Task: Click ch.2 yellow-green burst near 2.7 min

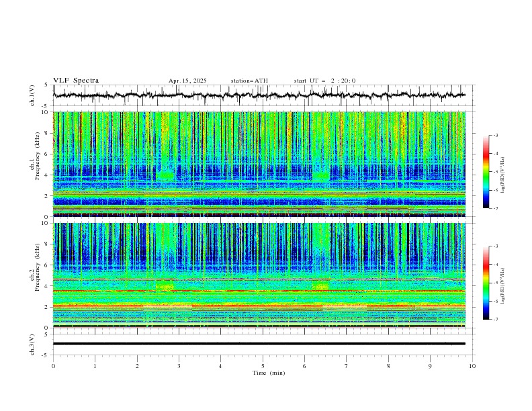Action: click(x=165, y=285)
